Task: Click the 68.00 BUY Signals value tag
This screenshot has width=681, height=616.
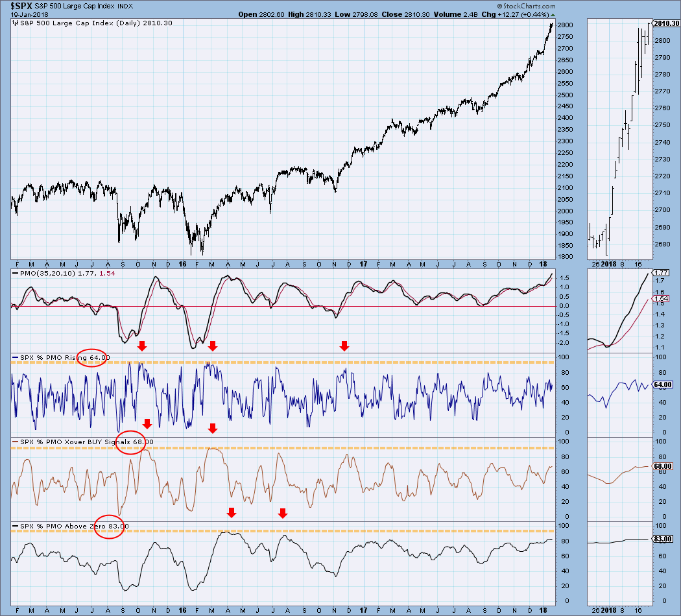Action: point(663,466)
